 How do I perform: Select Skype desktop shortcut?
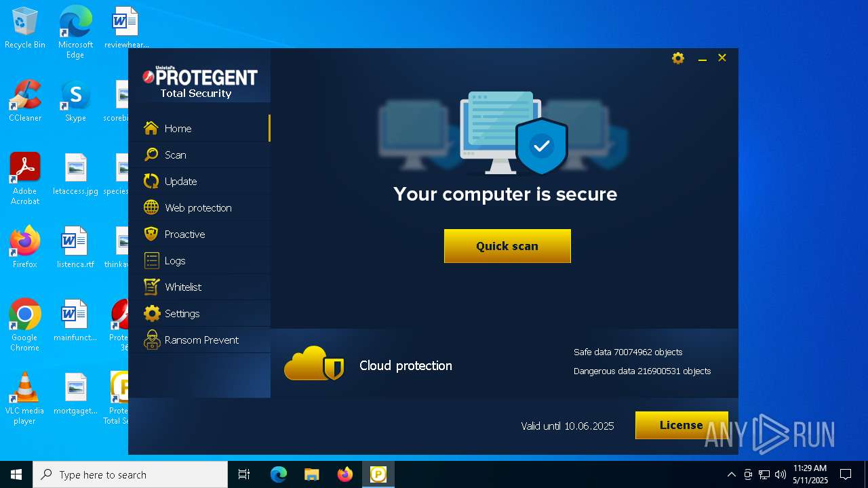(x=75, y=102)
